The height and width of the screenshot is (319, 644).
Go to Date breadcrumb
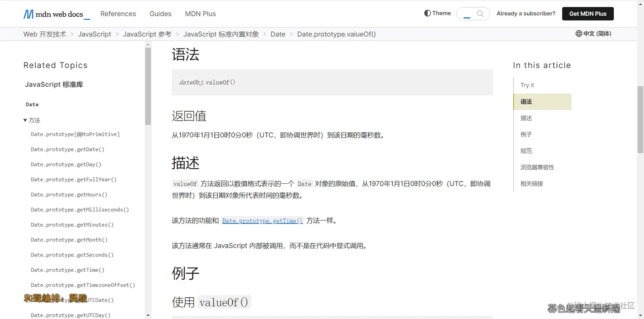278,34
